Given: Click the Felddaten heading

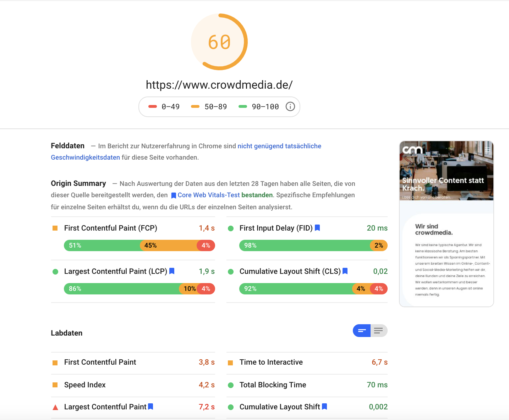Looking at the screenshot, I should point(68,145).
